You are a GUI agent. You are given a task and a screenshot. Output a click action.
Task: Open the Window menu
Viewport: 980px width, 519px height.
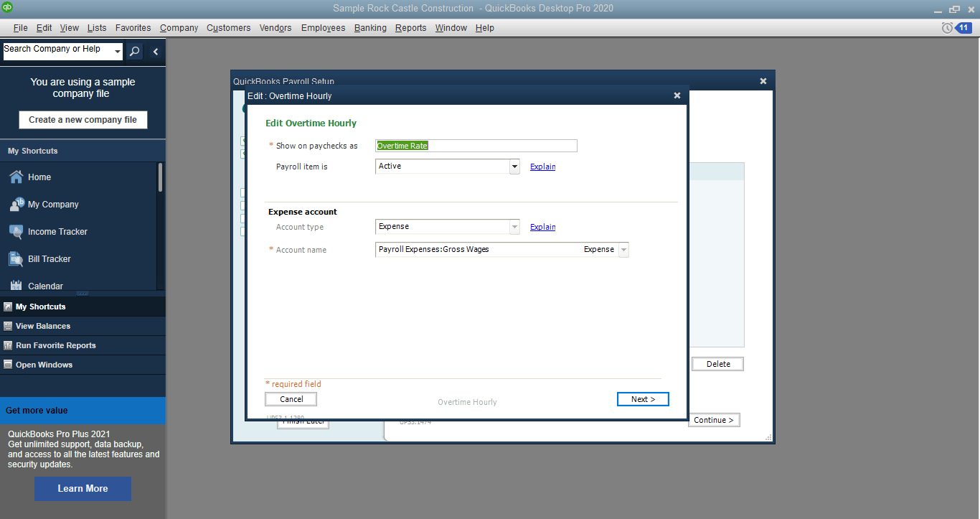pyautogui.click(x=451, y=28)
